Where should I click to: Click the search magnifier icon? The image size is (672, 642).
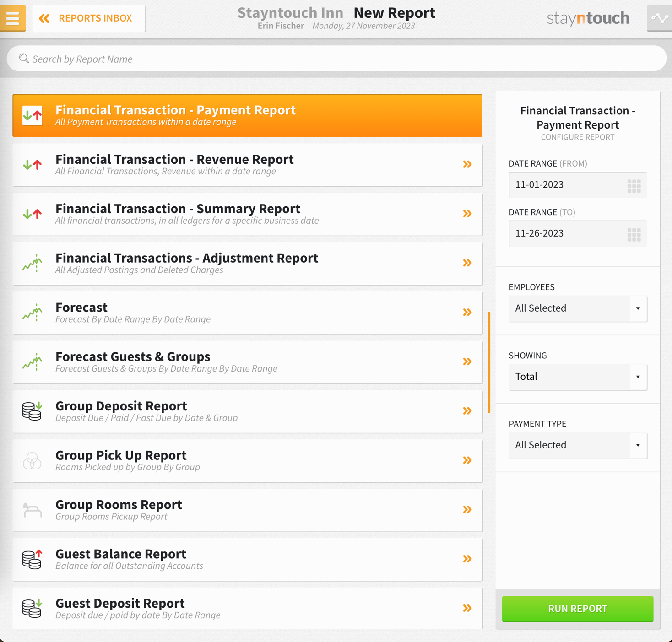click(24, 59)
